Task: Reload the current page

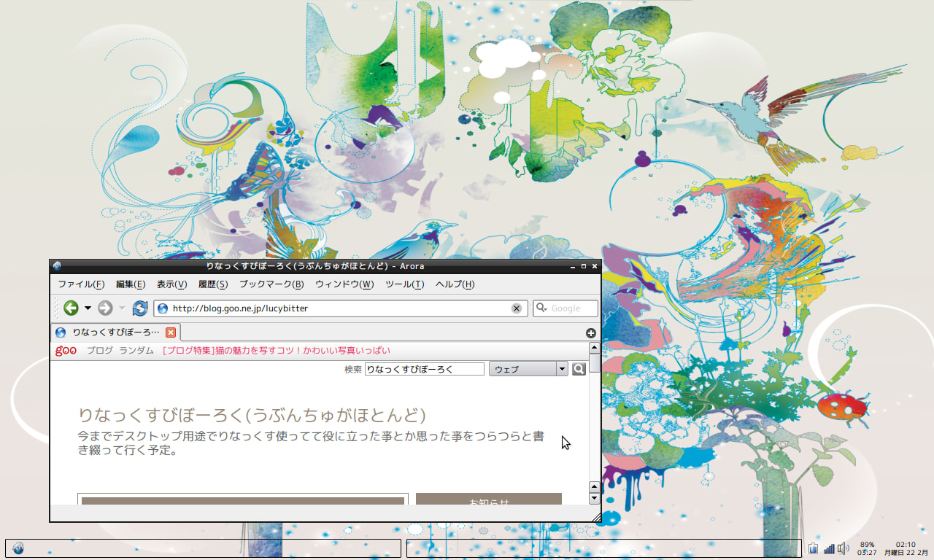Action: pos(139,308)
